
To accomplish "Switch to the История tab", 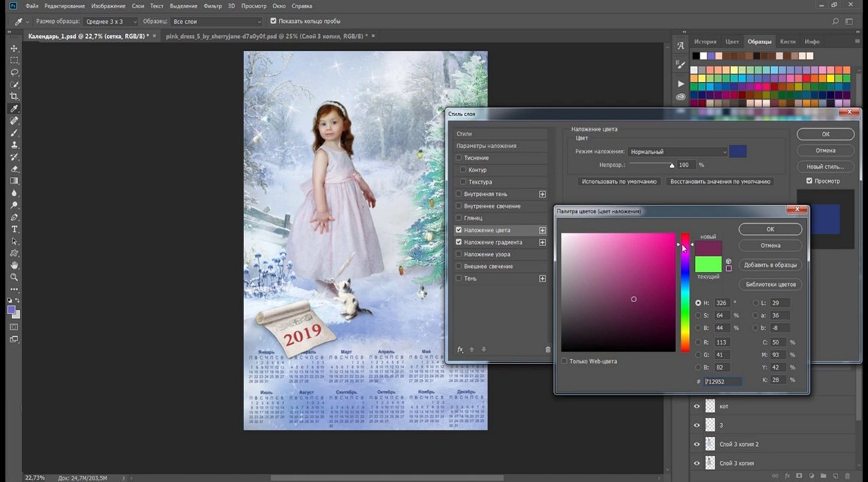I will pyautogui.click(x=705, y=42).
